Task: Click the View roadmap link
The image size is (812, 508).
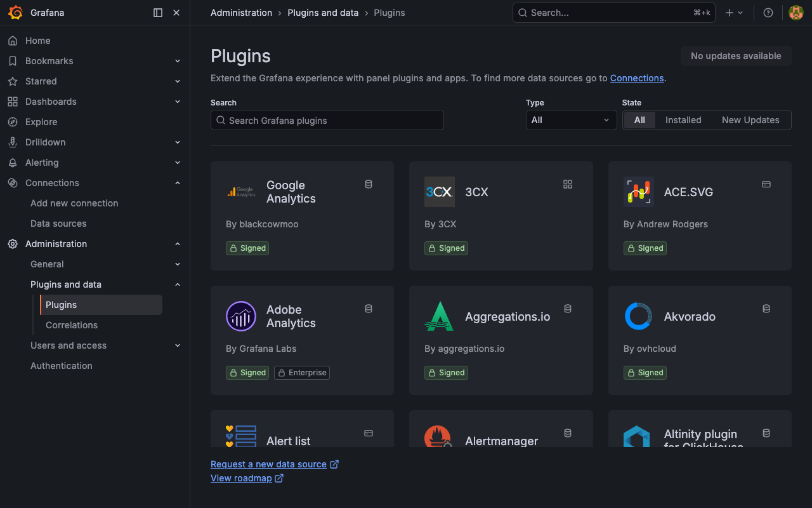Action: coord(247,478)
